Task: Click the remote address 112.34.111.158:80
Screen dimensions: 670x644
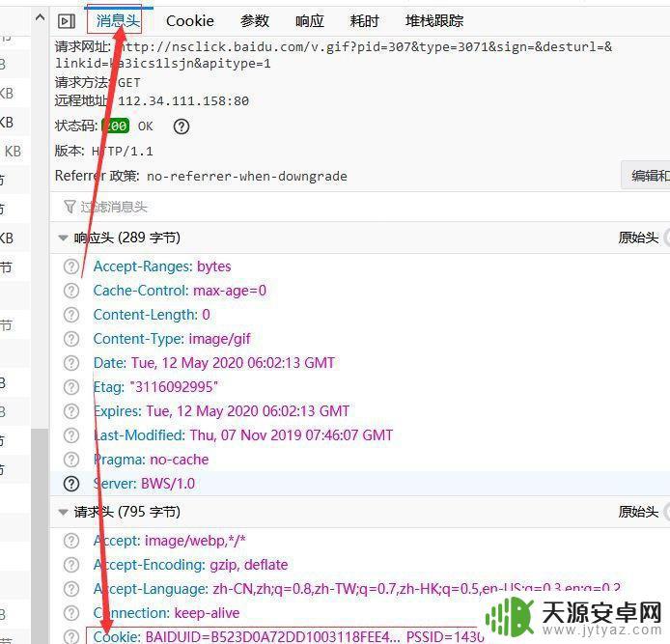Action: [183, 101]
